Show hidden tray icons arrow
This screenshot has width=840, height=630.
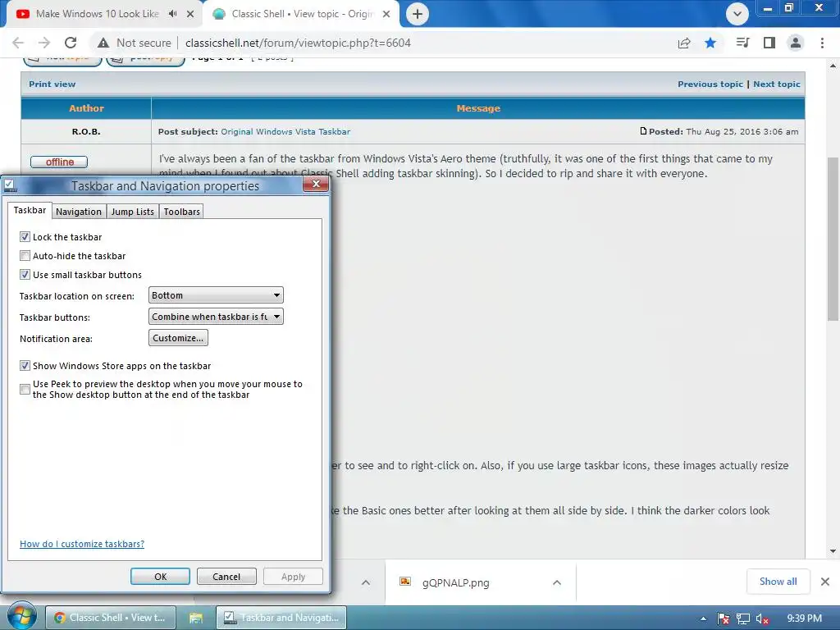point(703,619)
